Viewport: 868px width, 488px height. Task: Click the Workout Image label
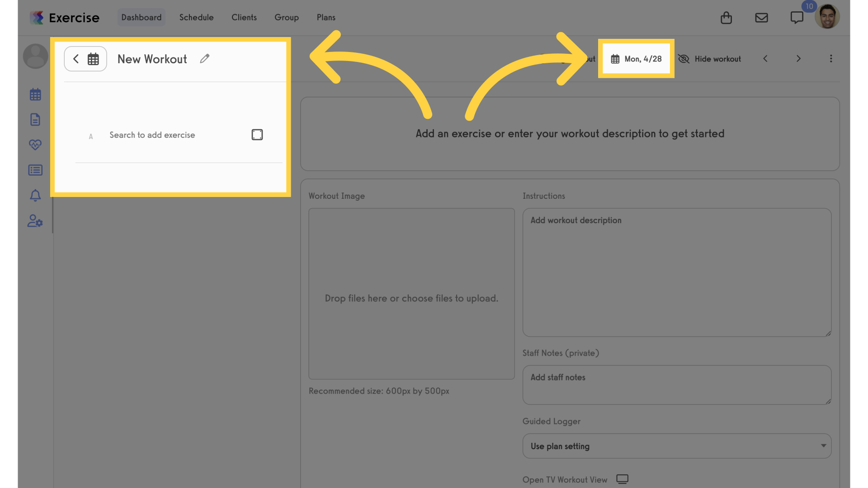pyautogui.click(x=337, y=196)
